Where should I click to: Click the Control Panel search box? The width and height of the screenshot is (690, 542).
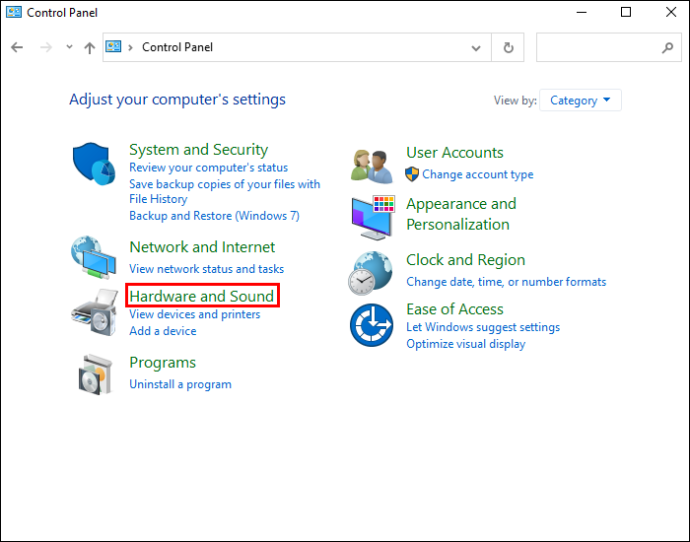tap(600, 47)
